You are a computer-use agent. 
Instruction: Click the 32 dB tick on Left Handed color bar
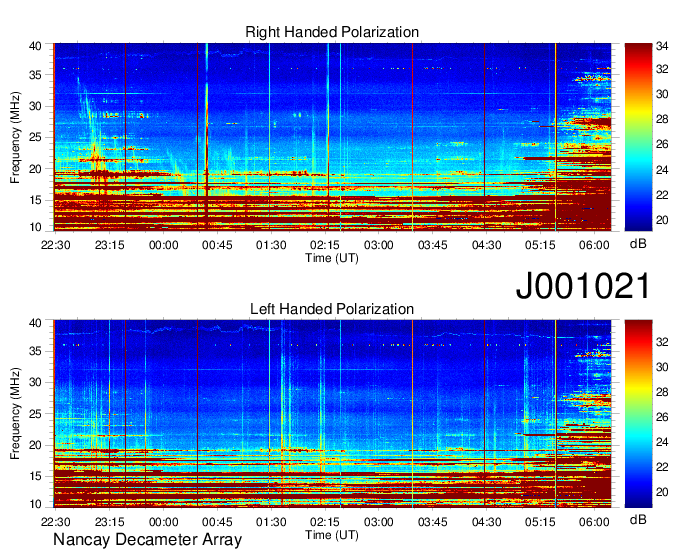pyautogui.click(x=662, y=342)
